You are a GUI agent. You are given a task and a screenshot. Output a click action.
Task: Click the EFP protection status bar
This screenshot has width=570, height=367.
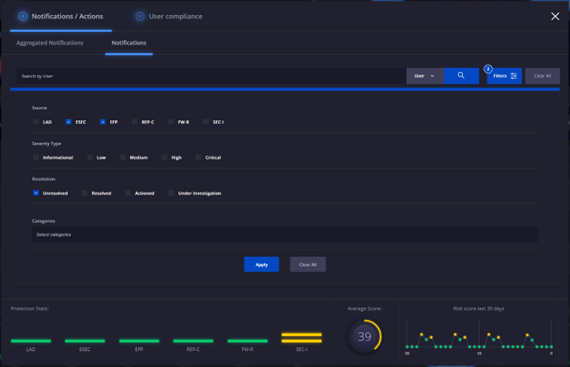tap(139, 341)
